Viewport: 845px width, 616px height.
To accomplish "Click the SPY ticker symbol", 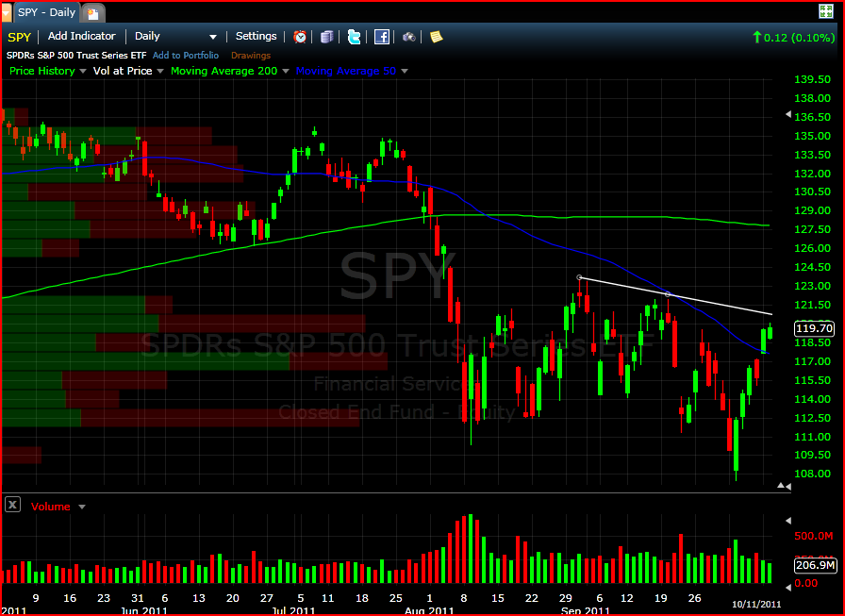I will (x=20, y=37).
